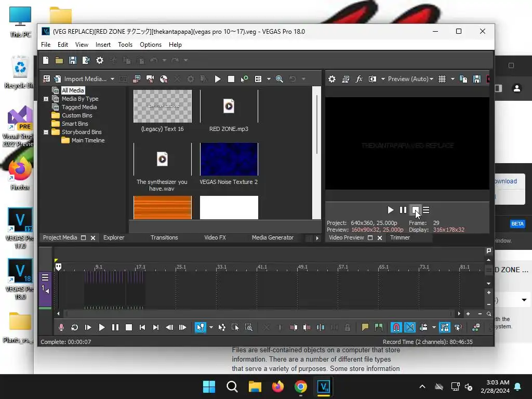The image size is (532, 399).
Task: Open the Views dropdown arrow in Project Media
Action: pyautogui.click(x=269, y=79)
